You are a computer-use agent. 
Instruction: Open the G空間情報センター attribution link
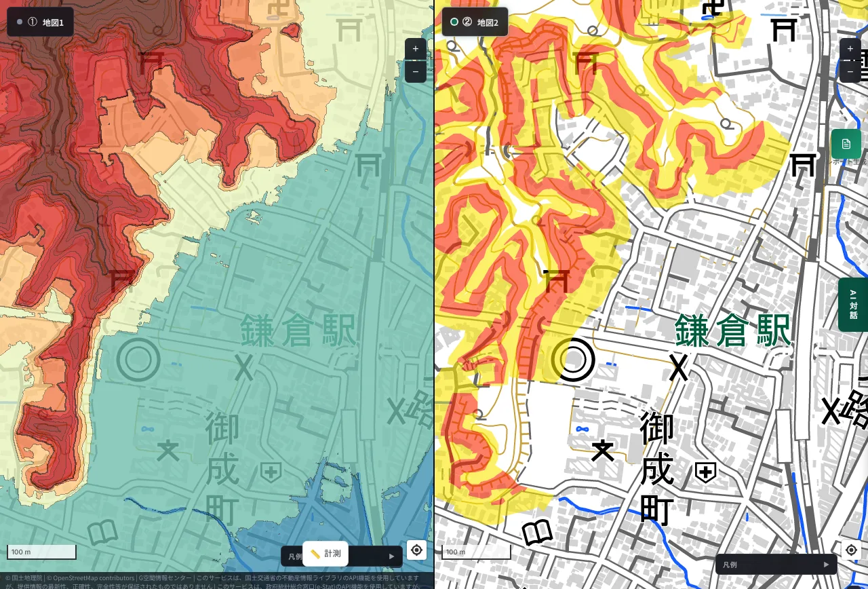point(165,578)
